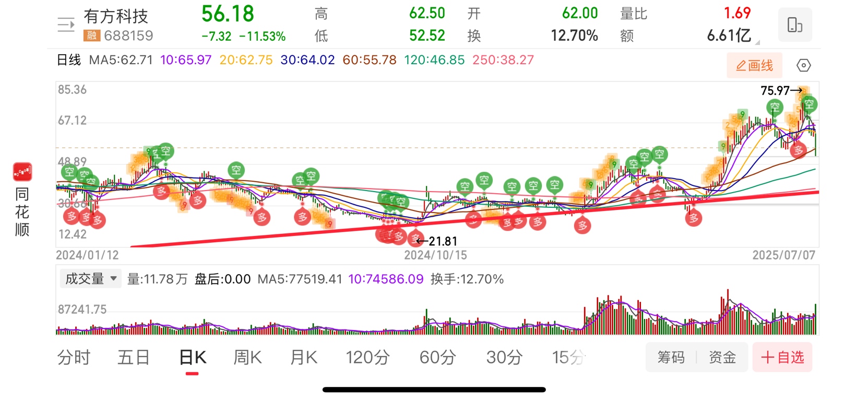This screenshot has height=401, width=868.
Task: Open chart settings hexagon icon
Action: [x=804, y=65]
